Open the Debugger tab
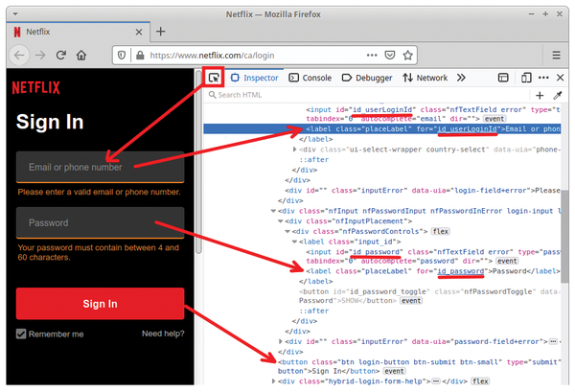The image size is (575, 392). click(x=367, y=78)
